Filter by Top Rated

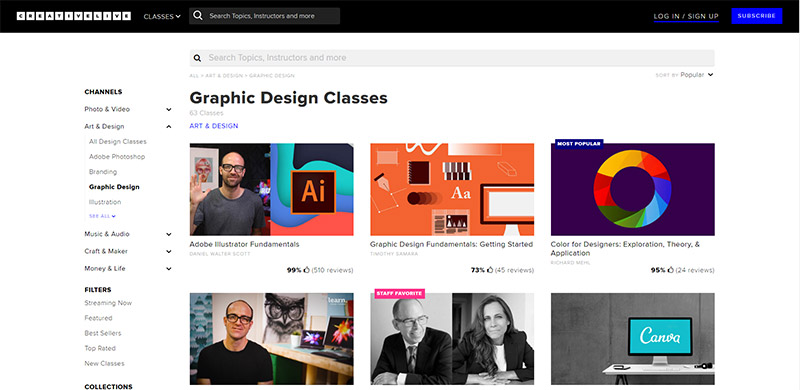[x=100, y=348]
